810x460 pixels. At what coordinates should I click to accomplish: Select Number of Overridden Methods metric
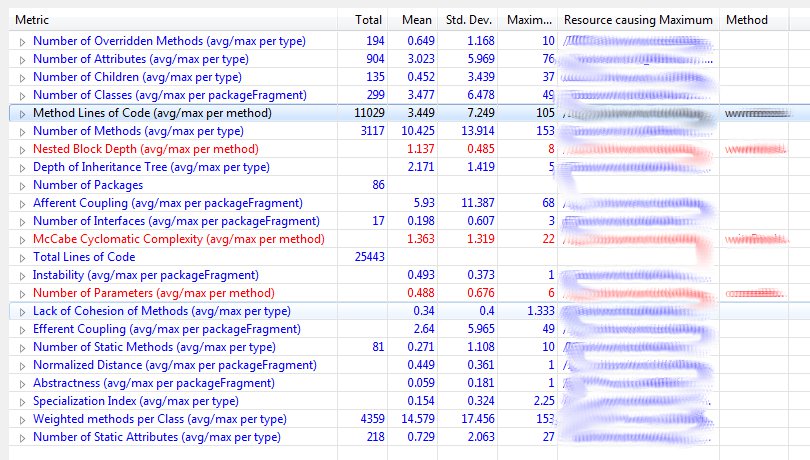(x=169, y=41)
